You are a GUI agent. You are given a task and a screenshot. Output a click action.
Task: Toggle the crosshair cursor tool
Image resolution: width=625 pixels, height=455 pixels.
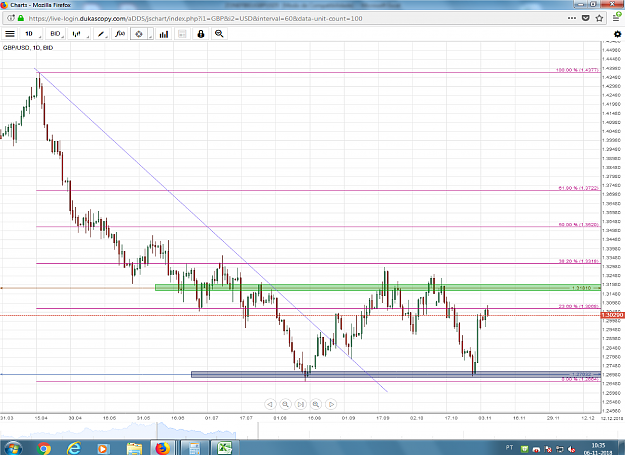click(x=139, y=34)
